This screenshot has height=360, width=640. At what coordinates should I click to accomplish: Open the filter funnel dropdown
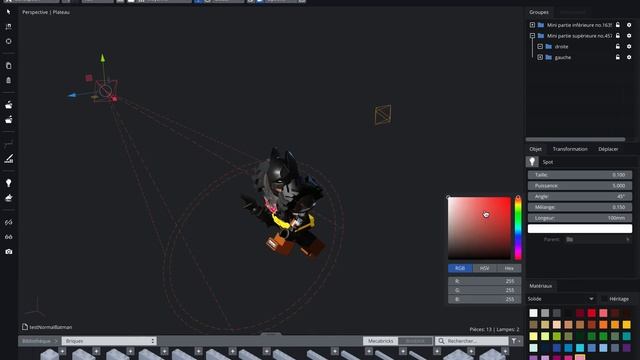click(x=516, y=341)
